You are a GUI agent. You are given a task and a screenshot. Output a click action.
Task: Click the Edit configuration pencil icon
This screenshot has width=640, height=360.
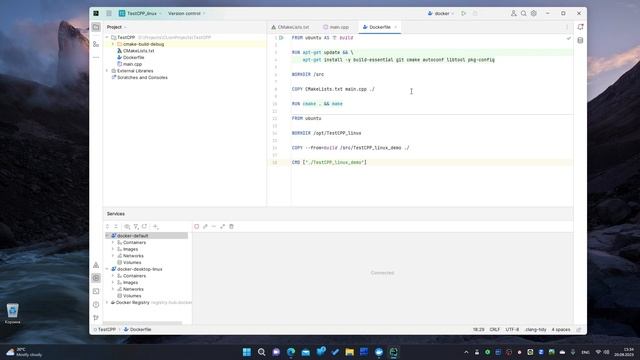[x=205, y=227]
